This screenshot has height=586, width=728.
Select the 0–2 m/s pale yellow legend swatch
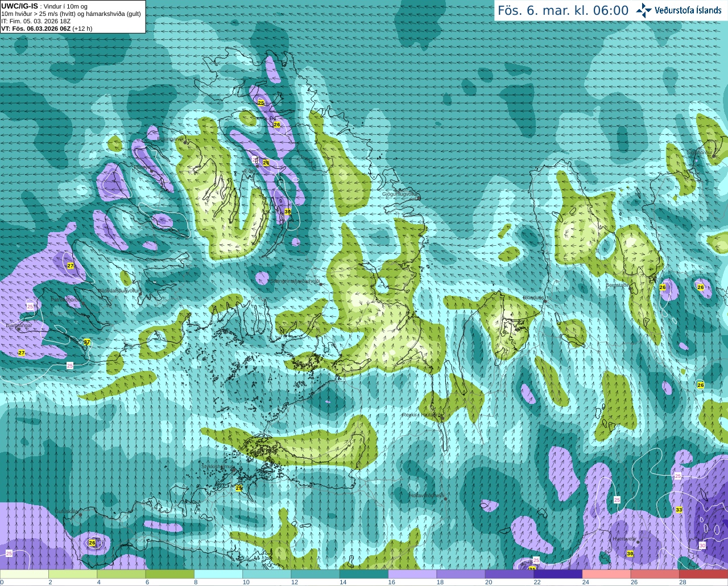click(24, 573)
